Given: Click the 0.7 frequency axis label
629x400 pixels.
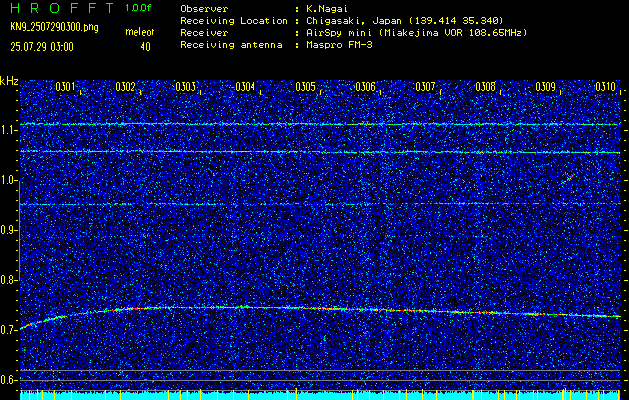Looking at the screenshot, I should [x=9, y=330].
